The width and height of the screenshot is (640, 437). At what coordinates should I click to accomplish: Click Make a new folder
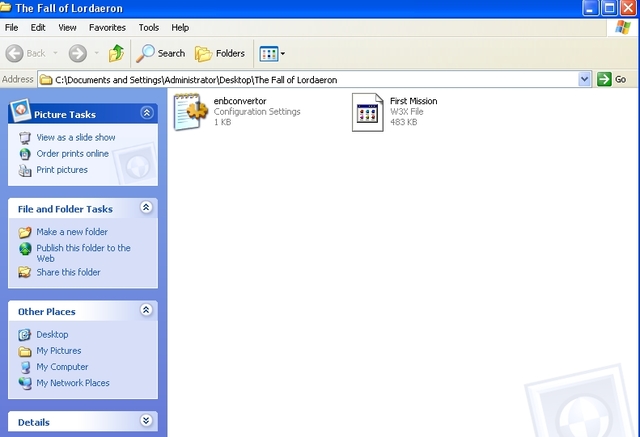[x=72, y=232]
